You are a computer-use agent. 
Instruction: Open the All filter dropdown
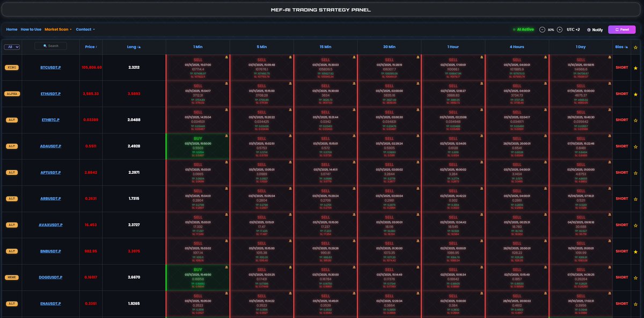[12, 46]
